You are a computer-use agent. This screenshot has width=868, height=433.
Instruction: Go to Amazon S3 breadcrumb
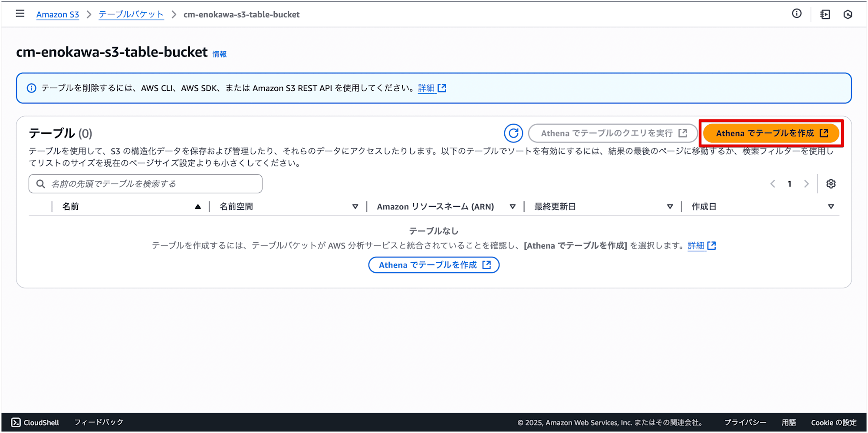pyautogui.click(x=58, y=14)
